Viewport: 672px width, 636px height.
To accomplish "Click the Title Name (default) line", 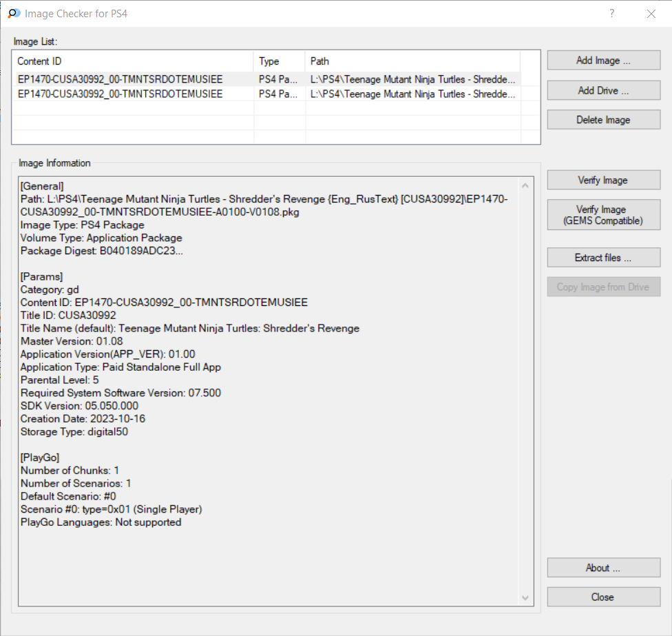I will click(190, 329).
